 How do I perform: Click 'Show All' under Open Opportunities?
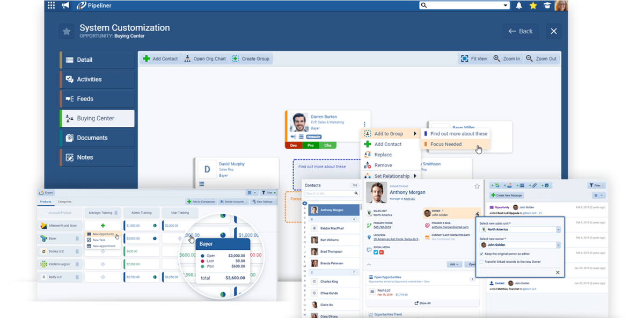click(x=423, y=302)
